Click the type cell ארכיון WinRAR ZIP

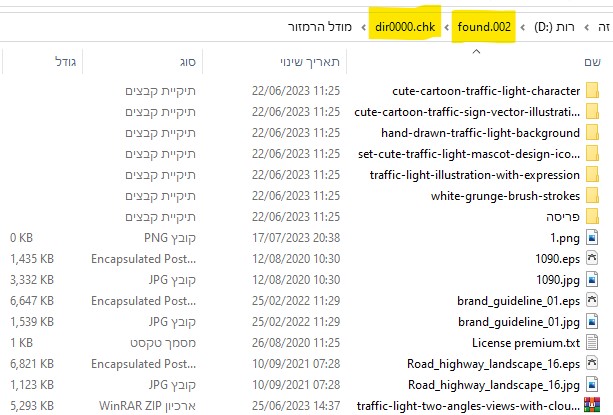tap(147, 406)
